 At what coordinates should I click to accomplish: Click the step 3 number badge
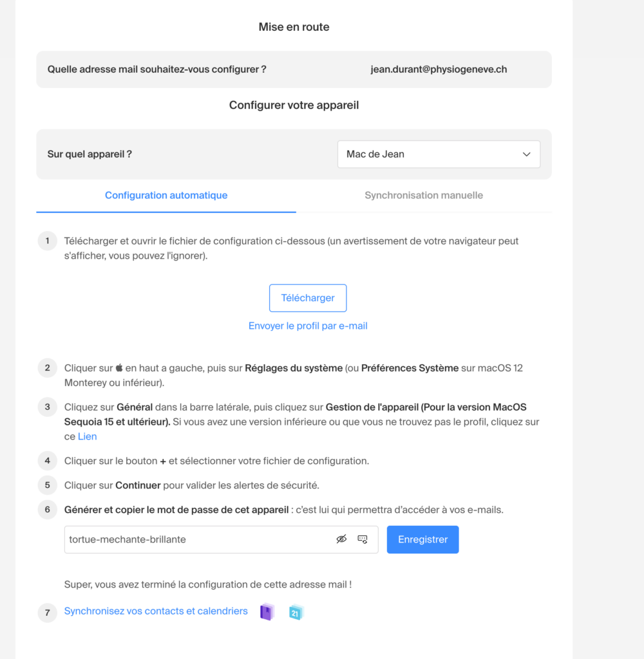pyautogui.click(x=48, y=407)
